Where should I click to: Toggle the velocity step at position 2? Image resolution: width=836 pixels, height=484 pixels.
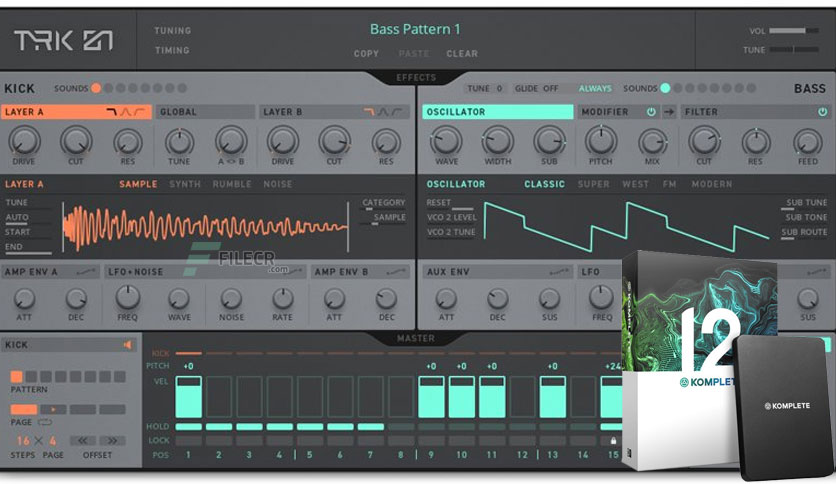point(219,397)
